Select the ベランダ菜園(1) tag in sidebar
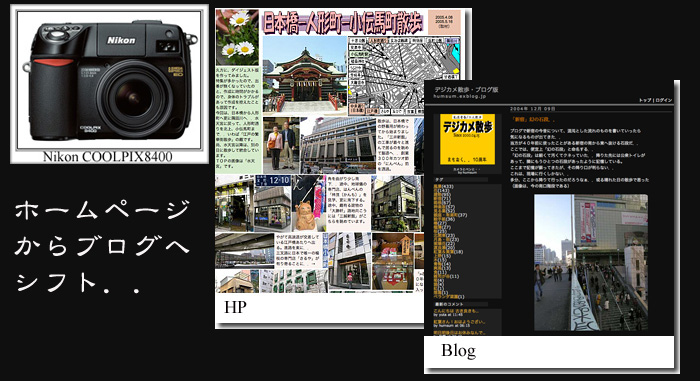The height and width of the screenshot is (381, 700). click(449, 297)
